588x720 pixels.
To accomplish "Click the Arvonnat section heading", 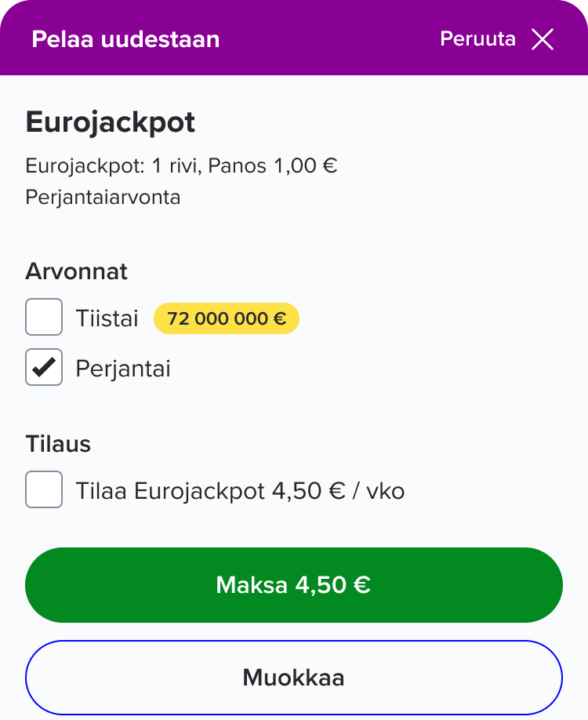I will click(77, 272).
